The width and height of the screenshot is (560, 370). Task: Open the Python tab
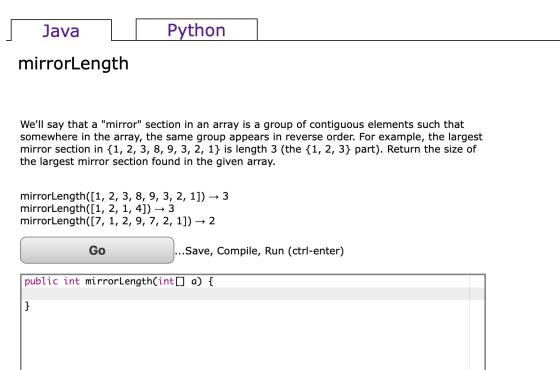coord(196,30)
